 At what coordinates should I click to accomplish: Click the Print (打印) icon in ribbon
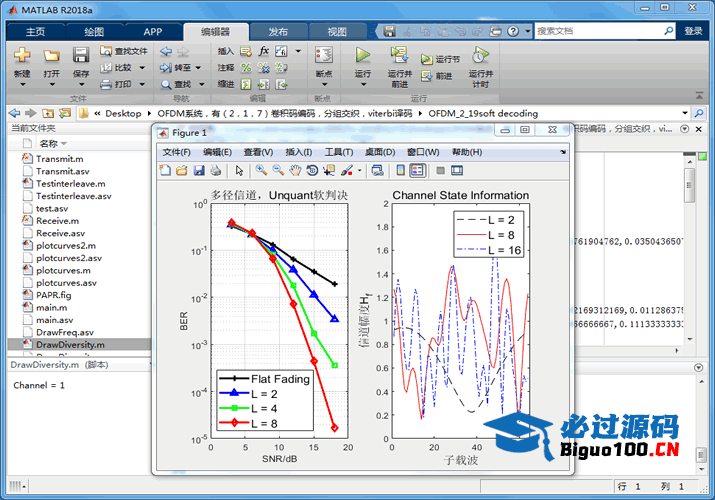click(x=106, y=84)
